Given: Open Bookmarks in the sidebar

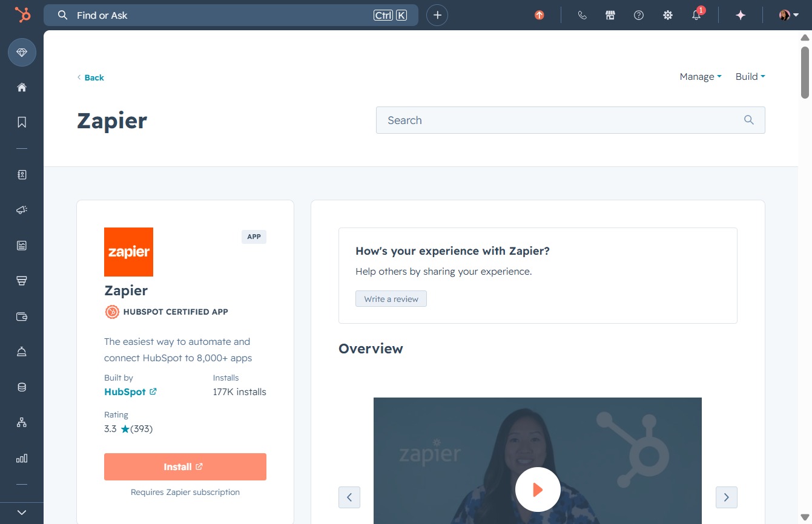Looking at the screenshot, I should [x=22, y=122].
